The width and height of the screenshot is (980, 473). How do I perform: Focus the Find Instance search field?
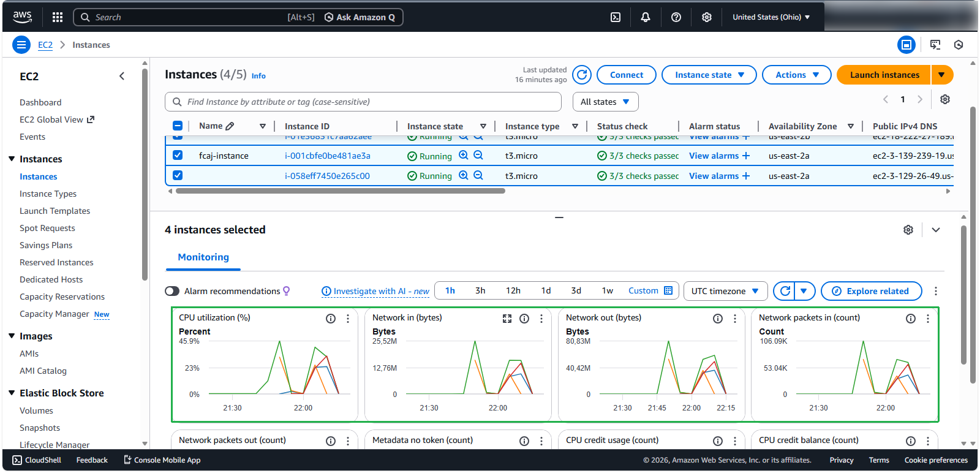(x=363, y=102)
